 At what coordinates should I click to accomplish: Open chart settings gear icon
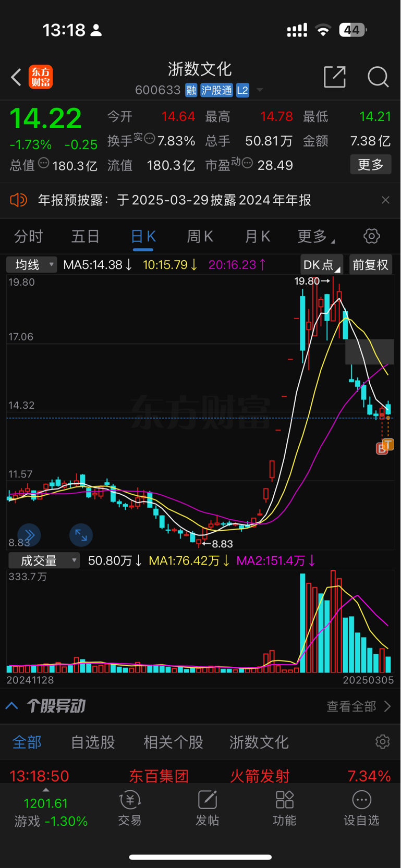pyautogui.click(x=372, y=236)
